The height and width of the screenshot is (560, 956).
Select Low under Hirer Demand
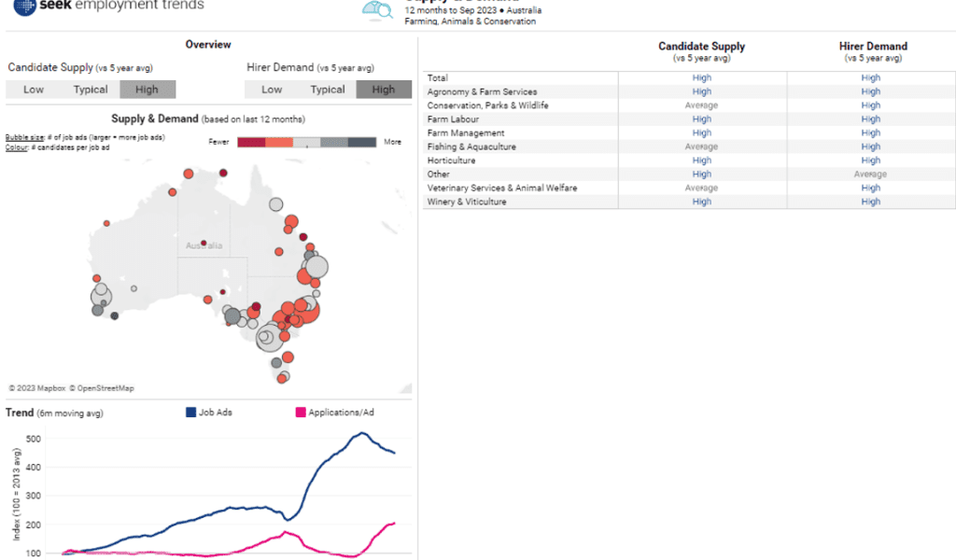tap(272, 90)
